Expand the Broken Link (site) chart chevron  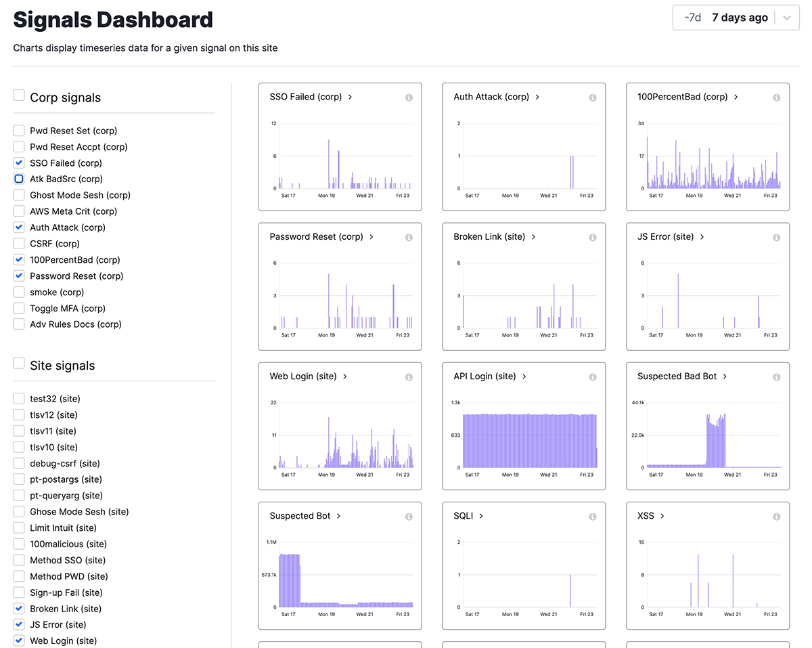(534, 237)
